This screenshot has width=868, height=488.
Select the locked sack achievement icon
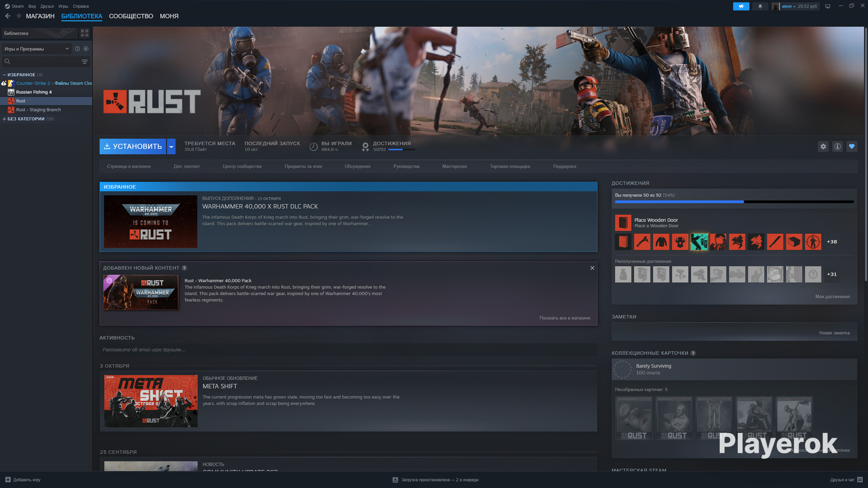tap(623, 274)
